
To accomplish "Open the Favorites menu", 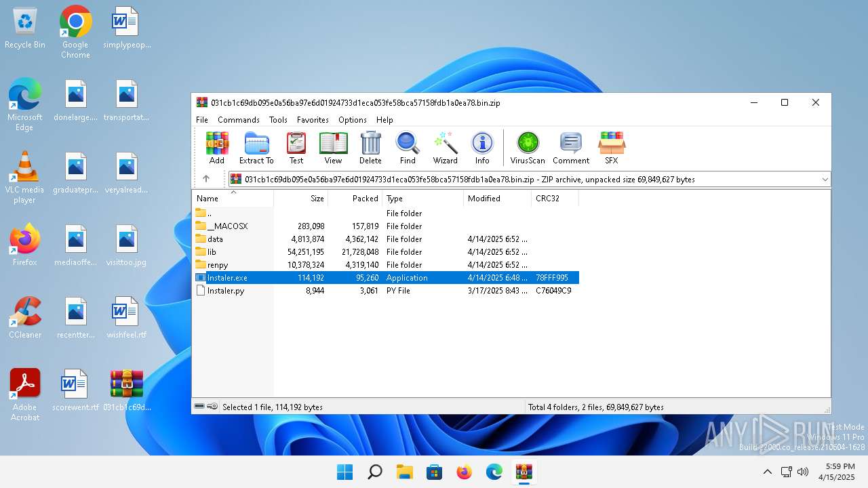I will tap(313, 119).
